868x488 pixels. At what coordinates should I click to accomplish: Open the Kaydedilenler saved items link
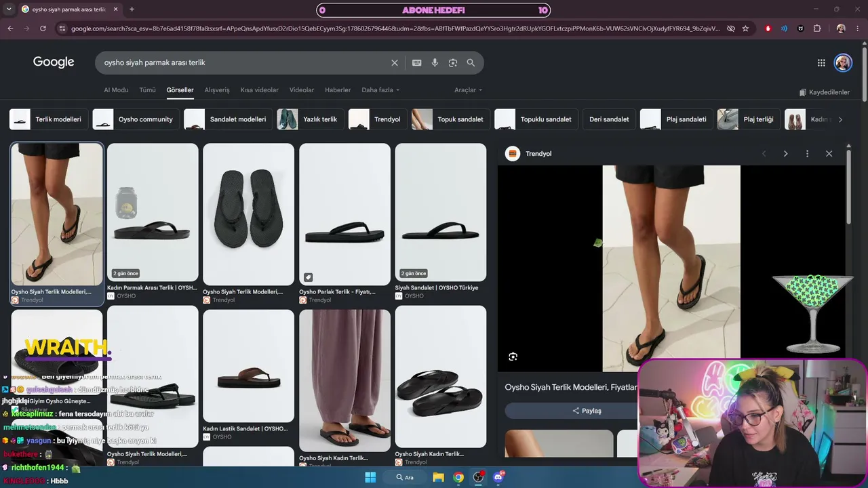pyautogui.click(x=825, y=92)
